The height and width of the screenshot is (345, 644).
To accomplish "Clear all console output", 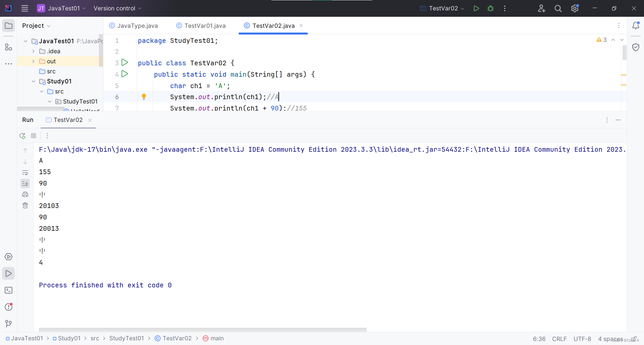I will pos(25,205).
